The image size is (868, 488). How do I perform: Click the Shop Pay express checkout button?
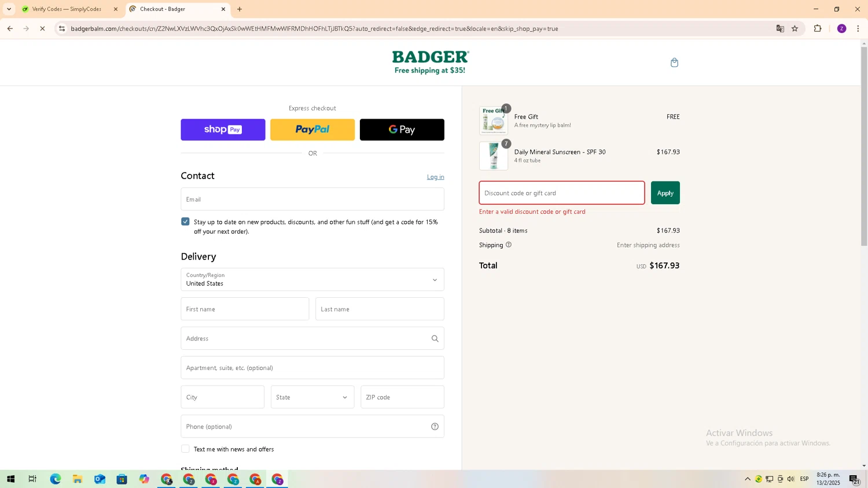[223, 130]
